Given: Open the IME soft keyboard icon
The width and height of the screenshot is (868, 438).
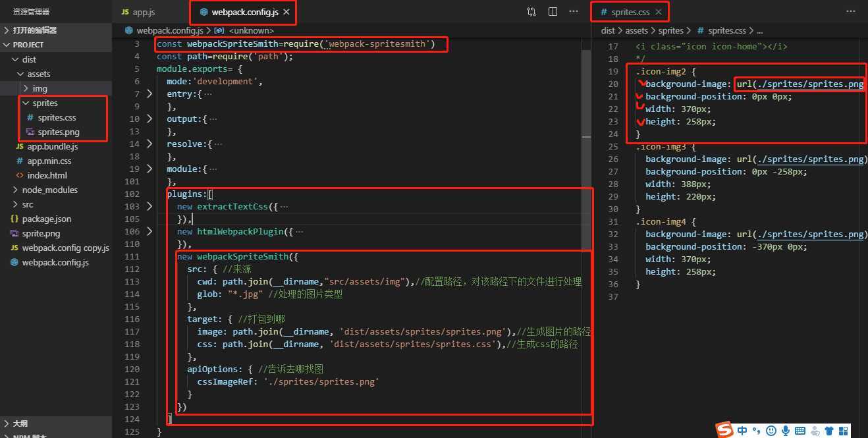Looking at the screenshot, I should (x=800, y=431).
